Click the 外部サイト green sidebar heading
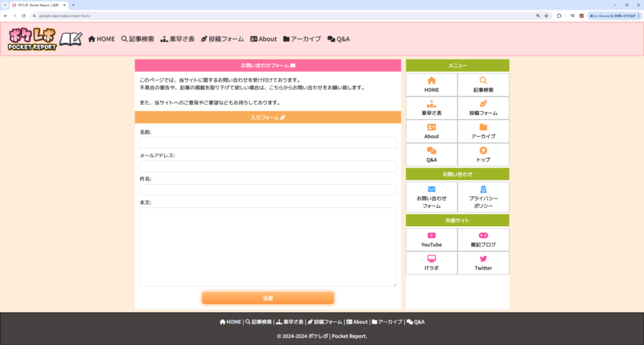644x345 pixels. coord(458,221)
